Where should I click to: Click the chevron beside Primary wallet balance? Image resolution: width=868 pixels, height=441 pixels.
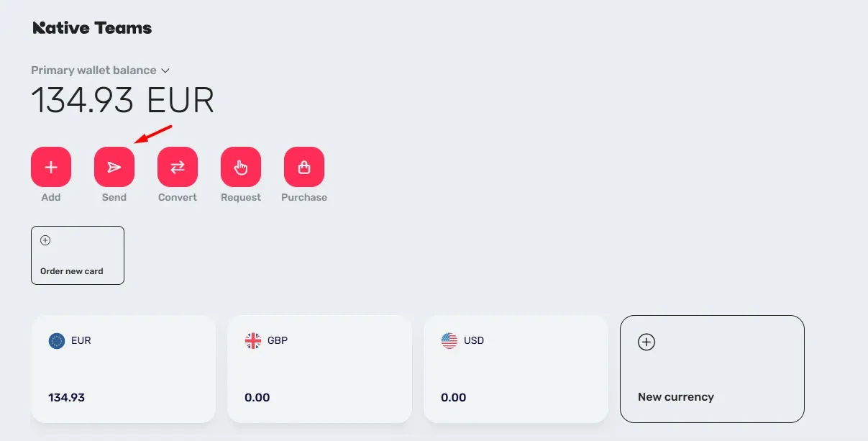coord(165,71)
